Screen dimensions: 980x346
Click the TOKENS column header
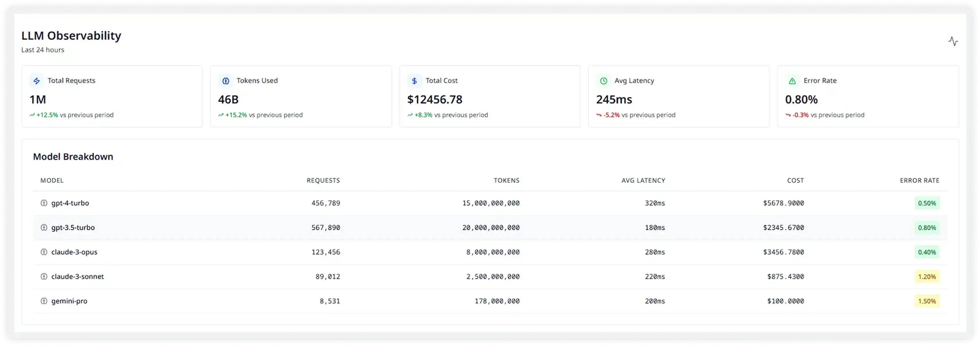point(506,181)
